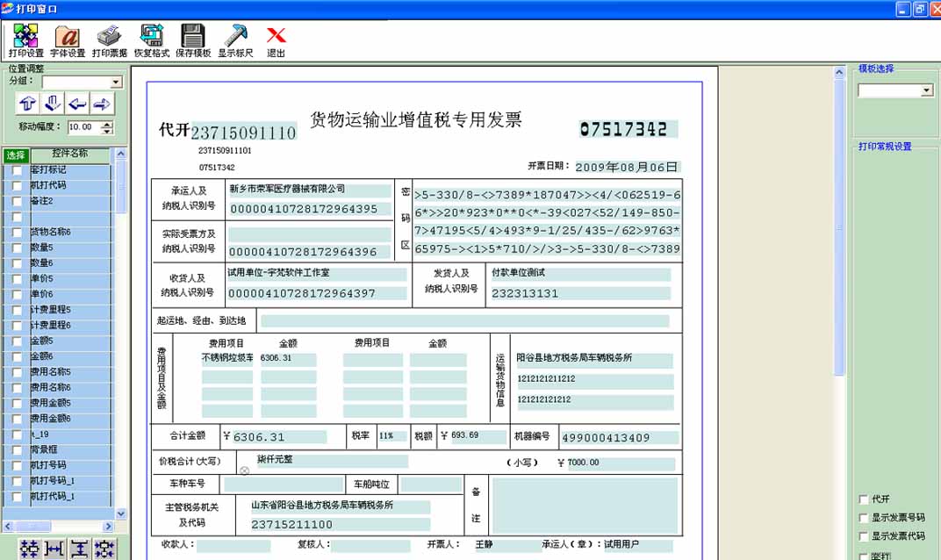Open 字体设置 font settings
Image resolution: width=941 pixels, height=560 pixels.
(x=68, y=40)
